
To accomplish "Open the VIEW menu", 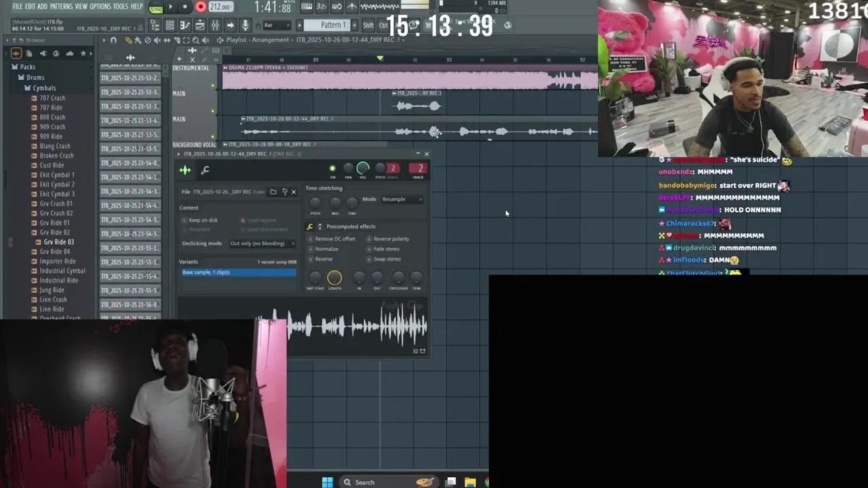I will [81, 6].
